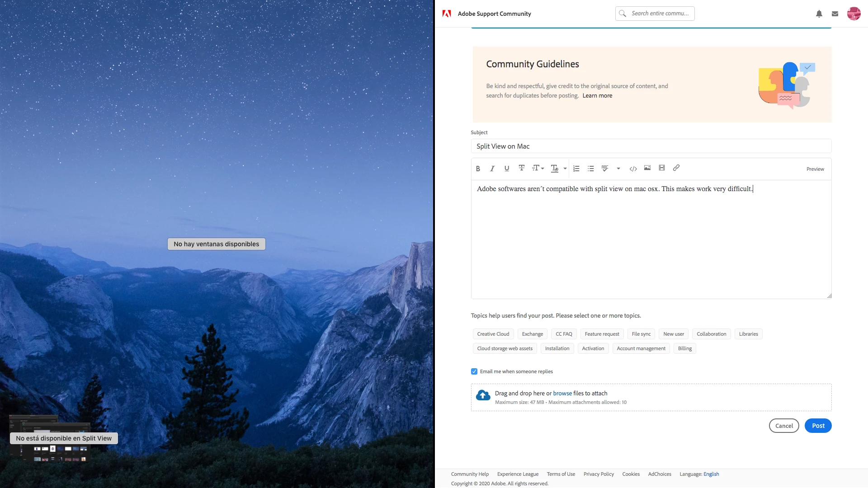Insert code sample block
This screenshot has width=868, height=488.
point(633,169)
